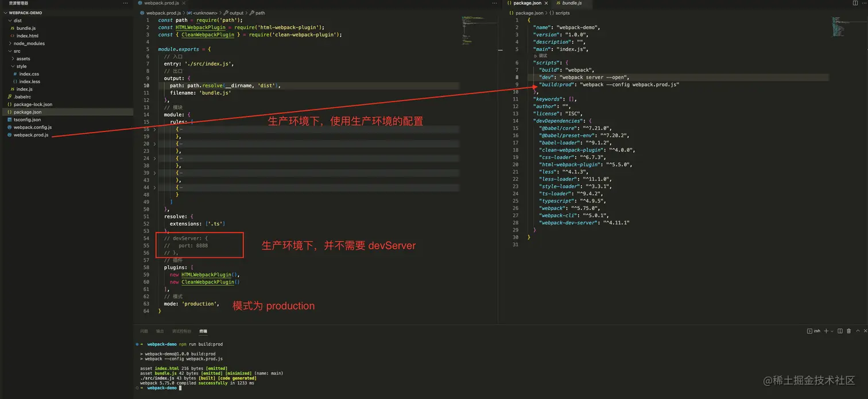Click scripts in package.json breadcrumb
The width and height of the screenshot is (868, 399).
563,13
